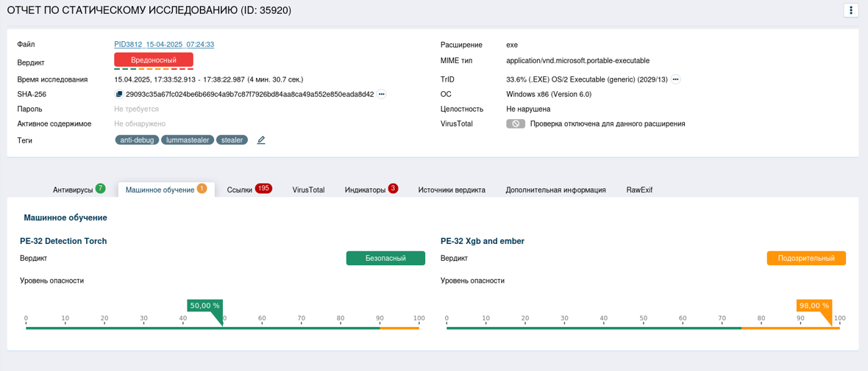Open the PID3812_15-04-2025_07:24:33 file link
The height and width of the screenshot is (371, 868).
(x=164, y=45)
